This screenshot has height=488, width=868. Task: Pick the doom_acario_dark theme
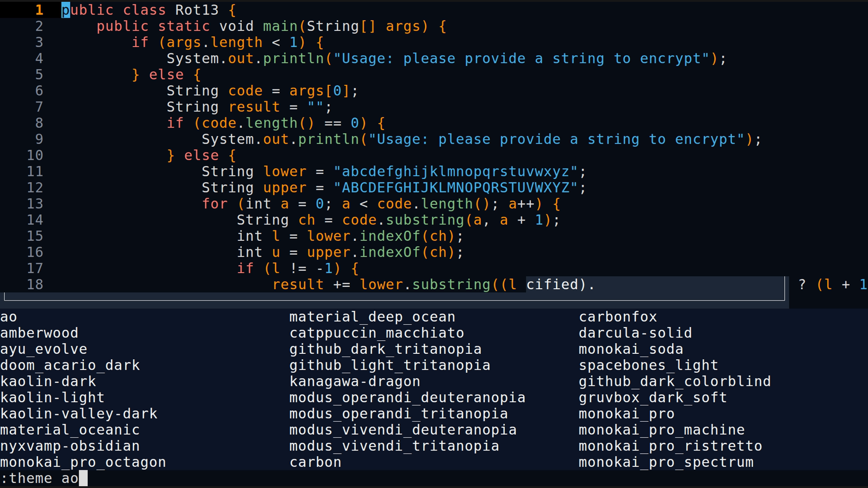[x=70, y=365]
